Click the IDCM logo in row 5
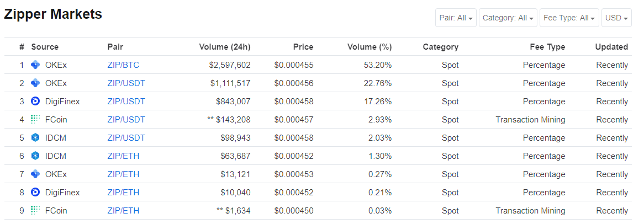Viewport: 644px width, 224px height. coord(36,137)
